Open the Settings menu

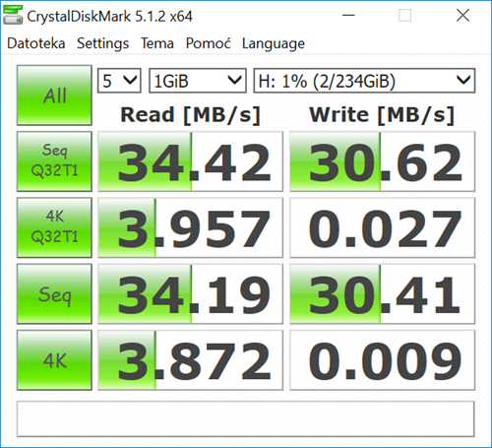(x=102, y=43)
